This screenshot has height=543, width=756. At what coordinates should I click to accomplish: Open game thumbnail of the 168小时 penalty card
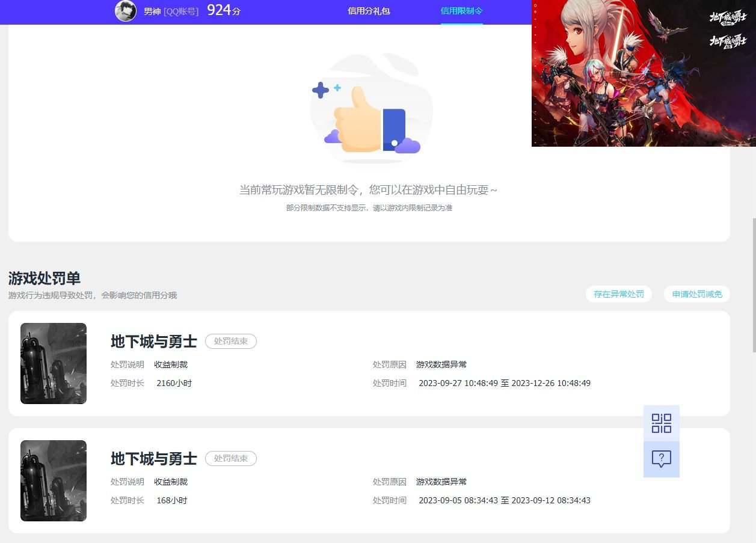point(54,480)
